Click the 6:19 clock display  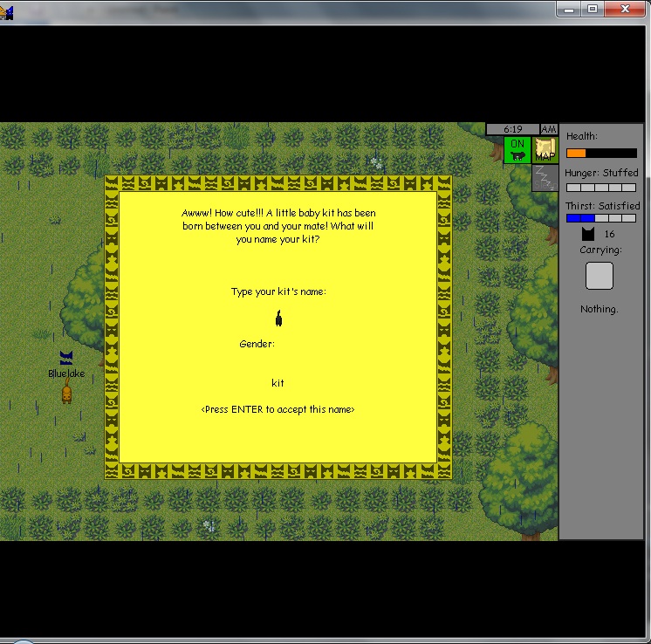click(x=512, y=129)
